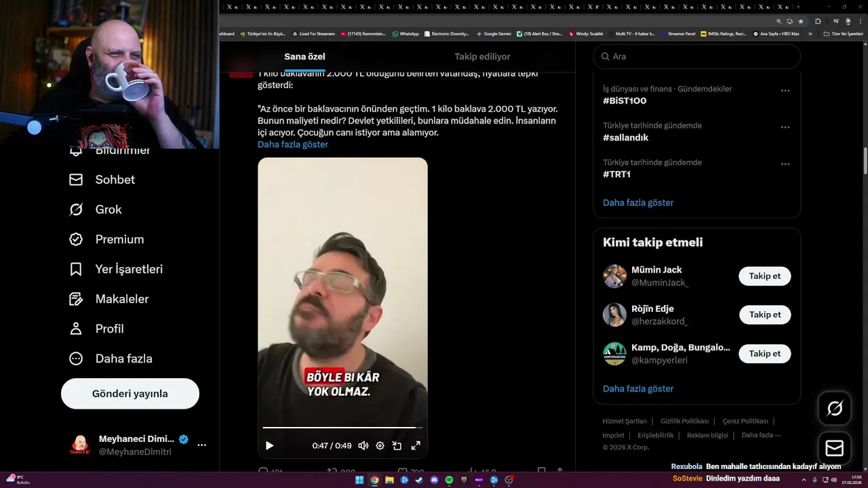Show more of the tweet text

[x=293, y=144]
